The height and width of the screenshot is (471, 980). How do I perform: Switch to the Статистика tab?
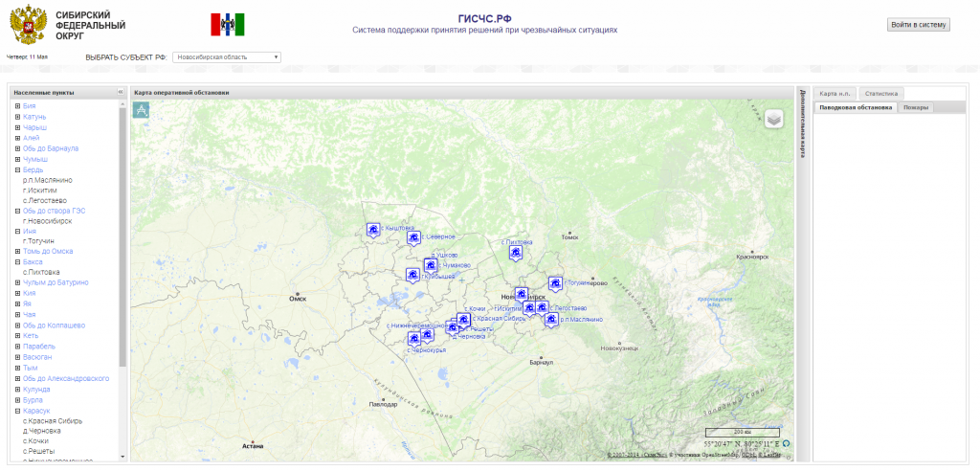click(x=880, y=94)
